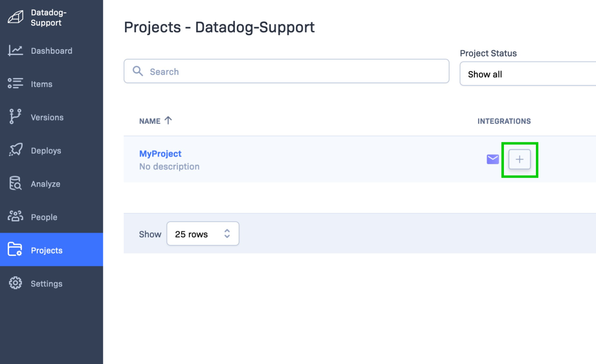This screenshot has height=364, width=596.
Task: Click the email integration envelope icon
Action: [x=492, y=159]
